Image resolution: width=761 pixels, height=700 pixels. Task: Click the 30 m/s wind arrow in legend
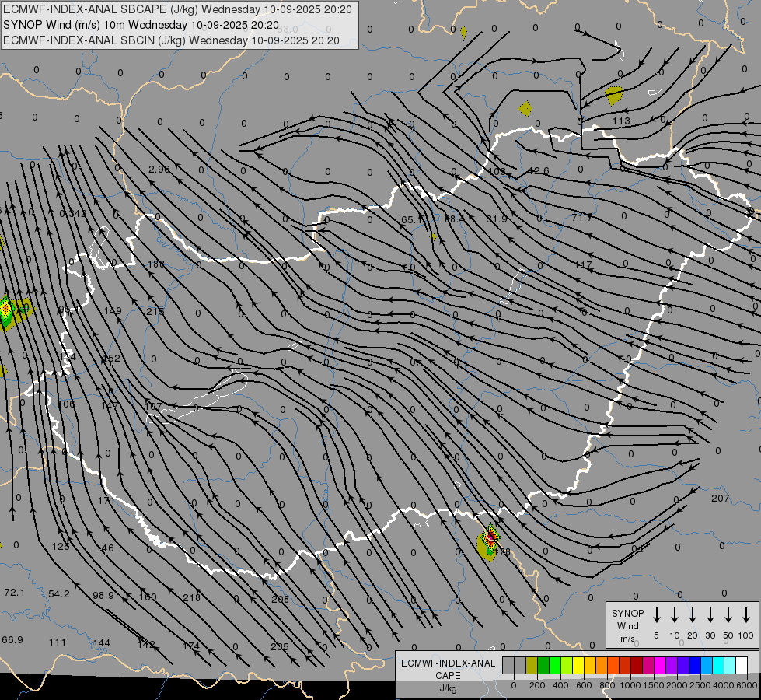coord(710,615)
